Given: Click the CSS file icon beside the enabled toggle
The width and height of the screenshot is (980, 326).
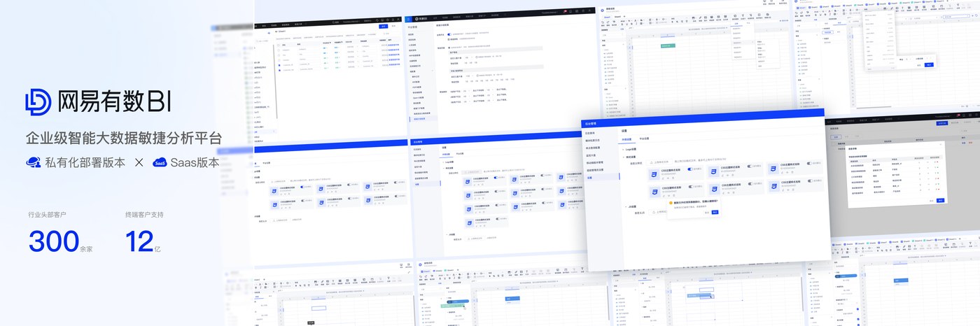Looking at the screenshot, I should [x=654, y=174].
